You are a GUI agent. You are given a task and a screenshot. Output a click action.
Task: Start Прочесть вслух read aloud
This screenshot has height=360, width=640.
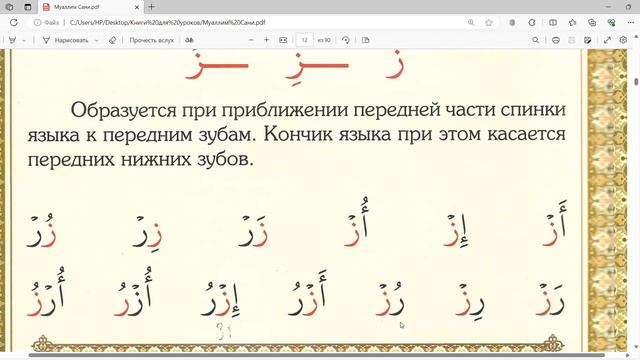click(151, 40)
